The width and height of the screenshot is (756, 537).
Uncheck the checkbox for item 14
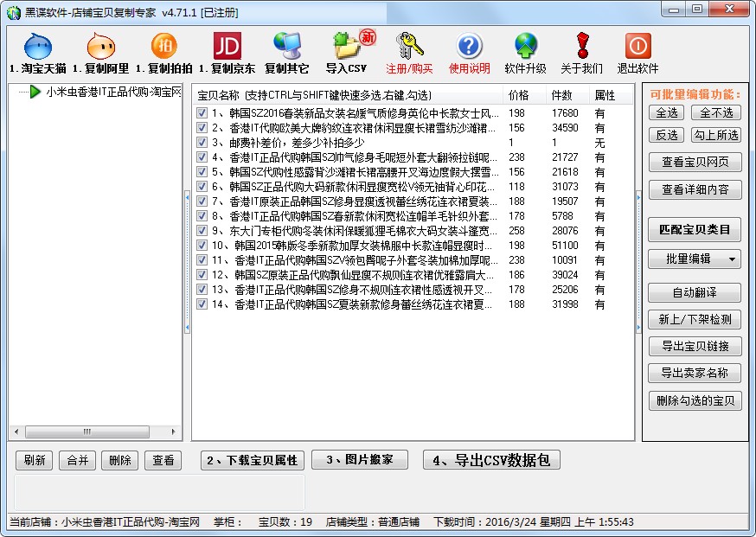pyautogui.click(x=202, y=304)
